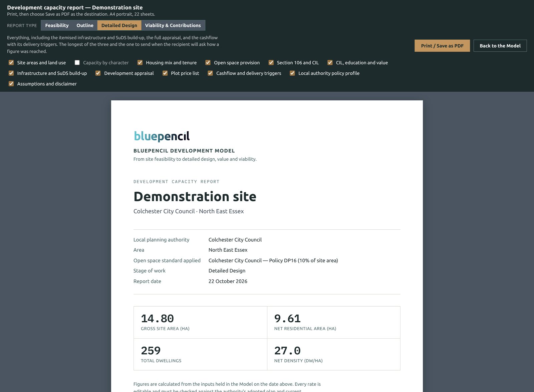
Task: Choose the Detailed Design tab
Action: coord(119,25)
